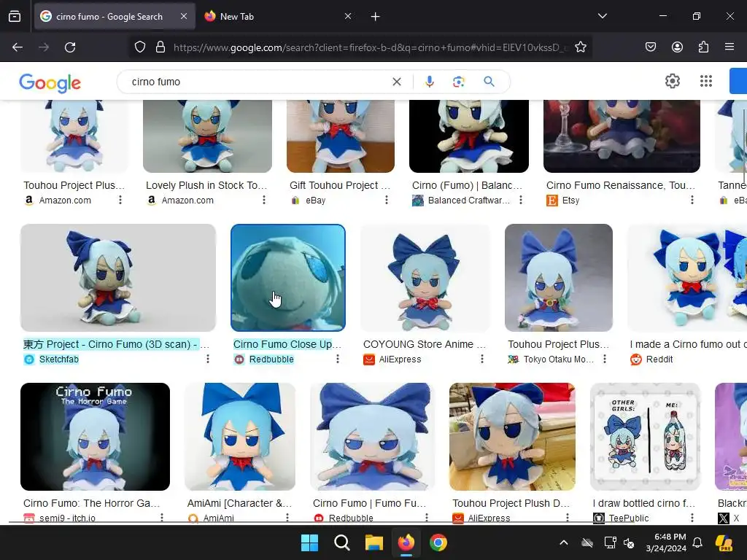
Task: Reload the current page
Action: click(70, 47)
